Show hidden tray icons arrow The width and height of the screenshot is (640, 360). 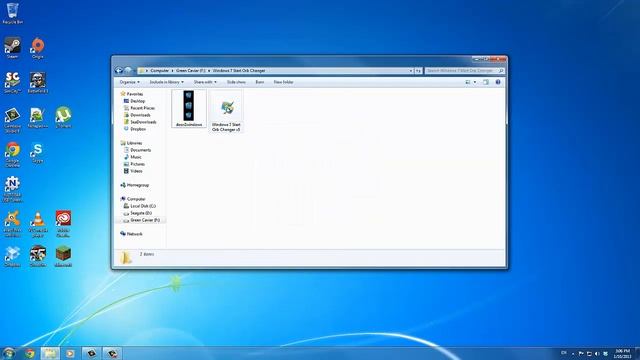tap(573, 353)
